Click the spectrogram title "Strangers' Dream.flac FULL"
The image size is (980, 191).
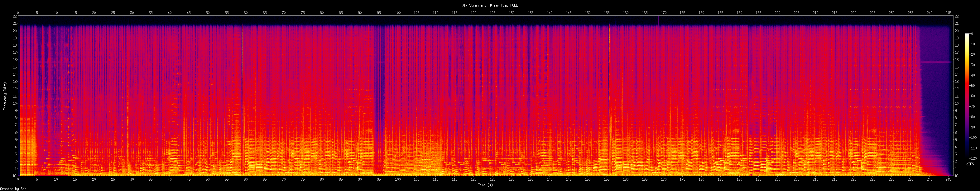coord(490,5)
